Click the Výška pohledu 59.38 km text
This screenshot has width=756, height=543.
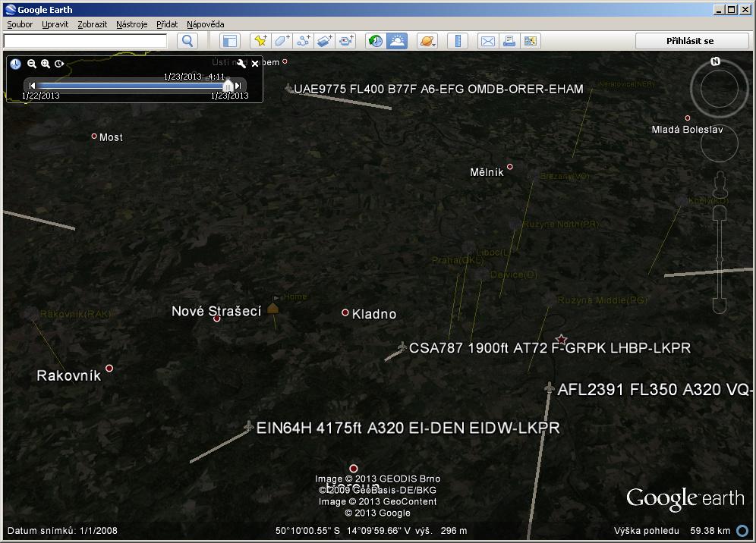(672, 530)
